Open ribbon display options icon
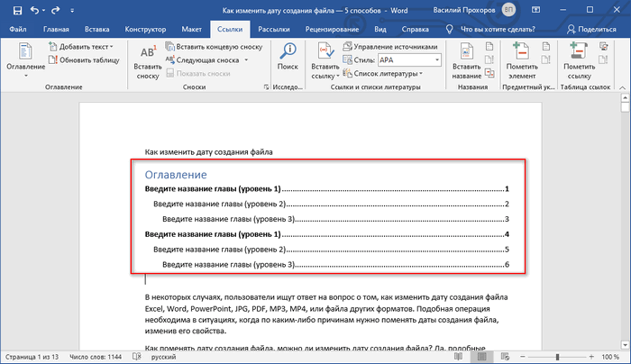This screenshot has width=631, height=364. click(x=535, y=10)
